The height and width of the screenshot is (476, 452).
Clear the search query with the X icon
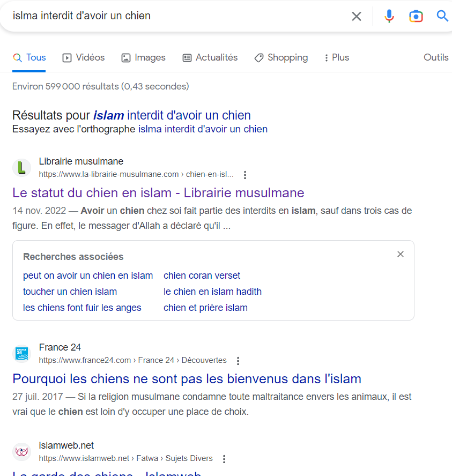(357, 16)
